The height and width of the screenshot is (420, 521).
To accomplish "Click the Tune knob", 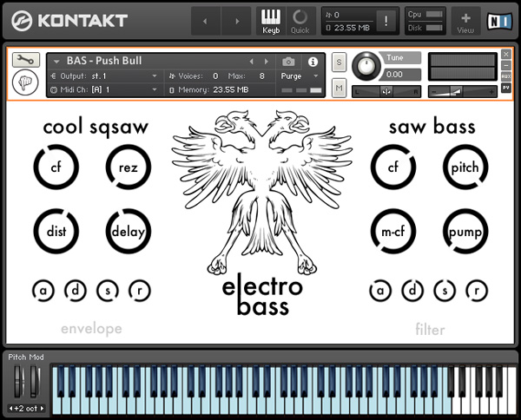I will [x=366, y=66].
